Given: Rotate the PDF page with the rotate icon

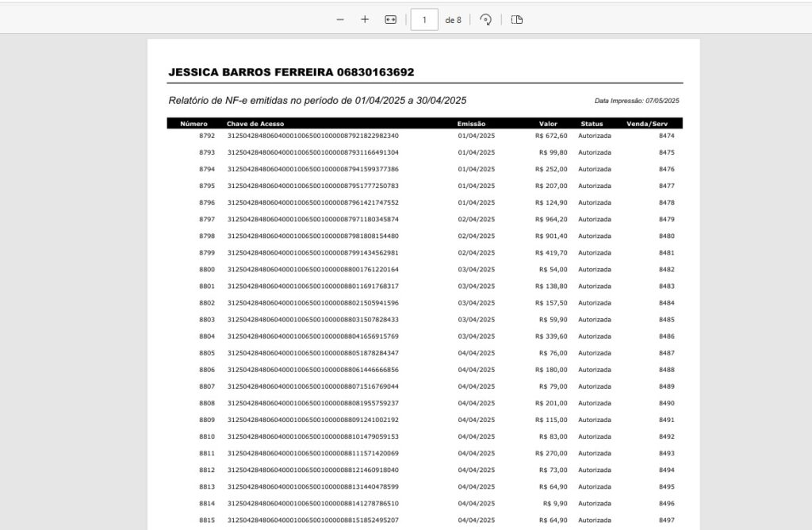Looking at the screenshot, I should tap(486, 20).
